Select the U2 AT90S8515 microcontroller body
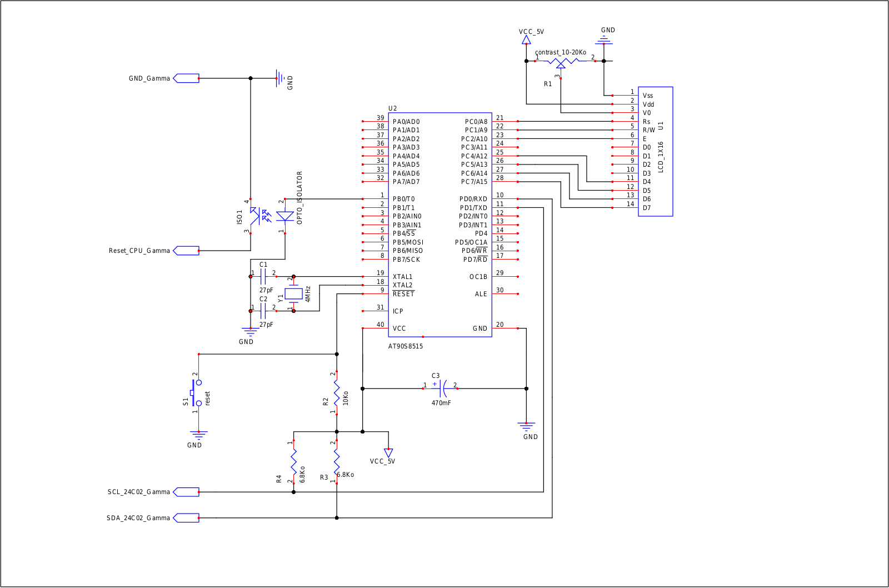 coord(440,225)
